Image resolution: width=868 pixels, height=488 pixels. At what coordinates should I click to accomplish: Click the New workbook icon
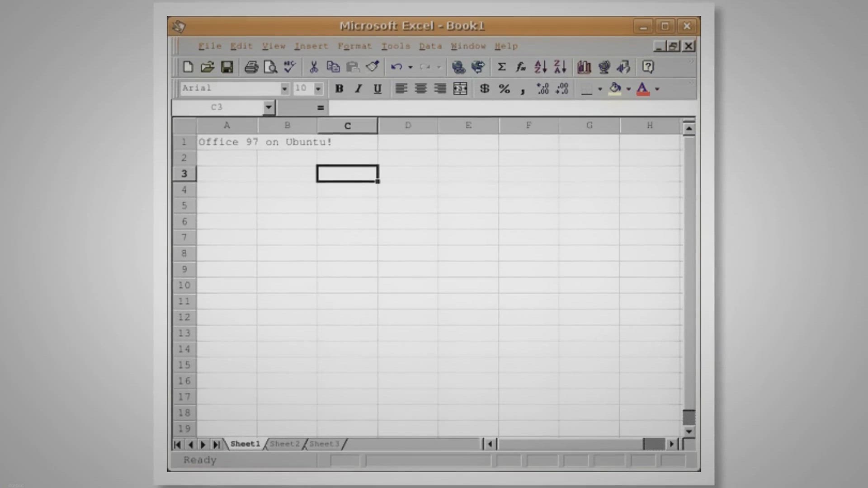[x=188, y=67]
